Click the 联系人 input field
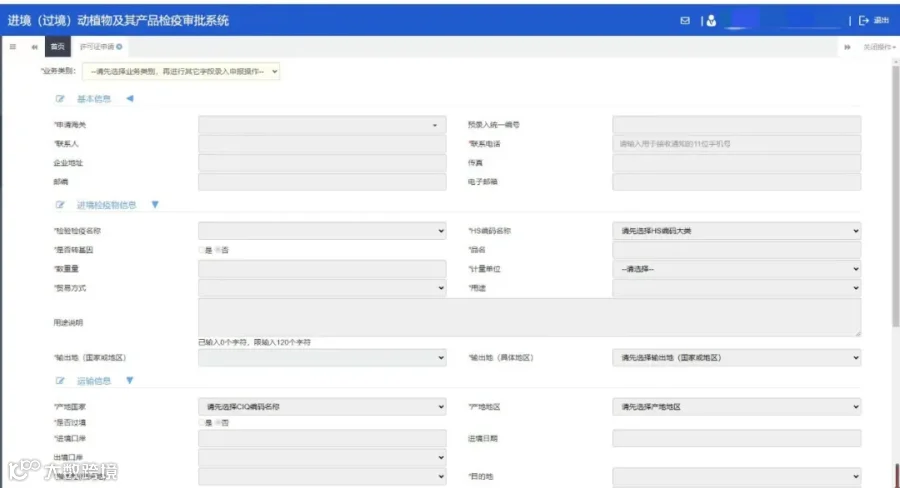This screenshot has height=488, width=900. click(x=322, y=144)
